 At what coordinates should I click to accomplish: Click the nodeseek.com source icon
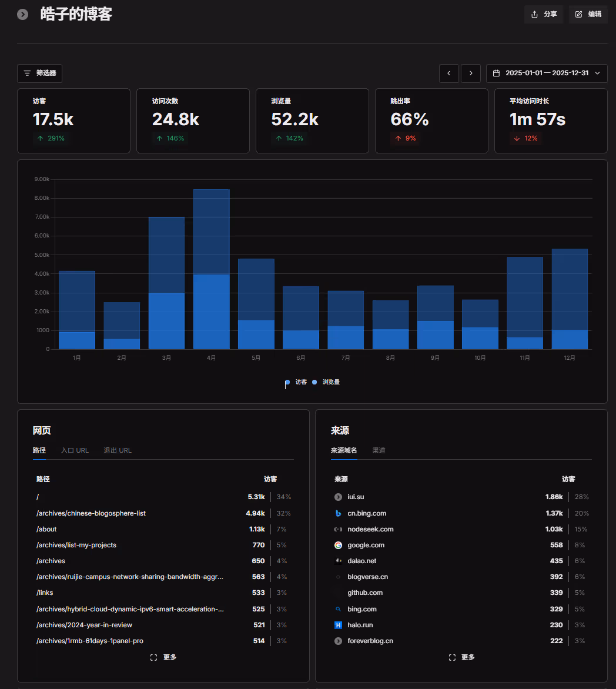[x=338, y=529]
